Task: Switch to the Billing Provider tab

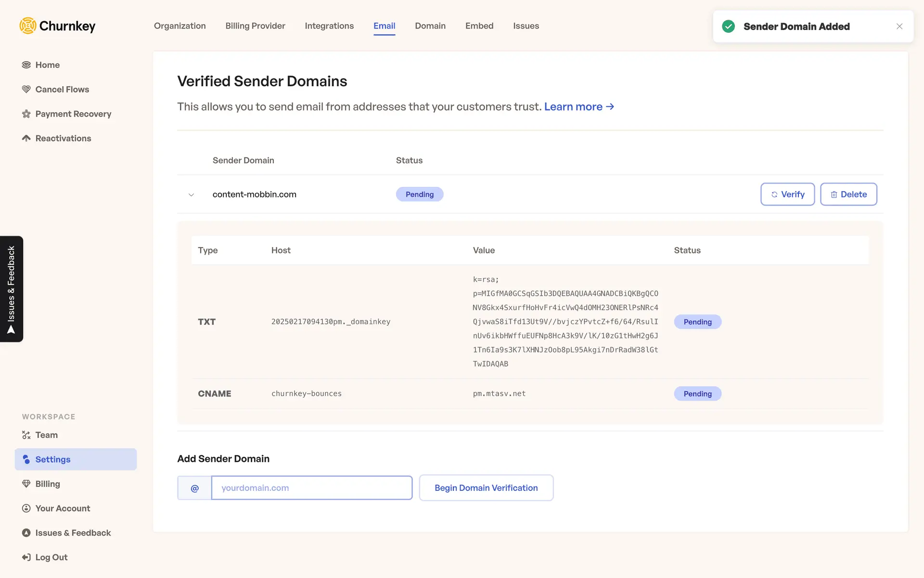Action: tap(255, 26)
